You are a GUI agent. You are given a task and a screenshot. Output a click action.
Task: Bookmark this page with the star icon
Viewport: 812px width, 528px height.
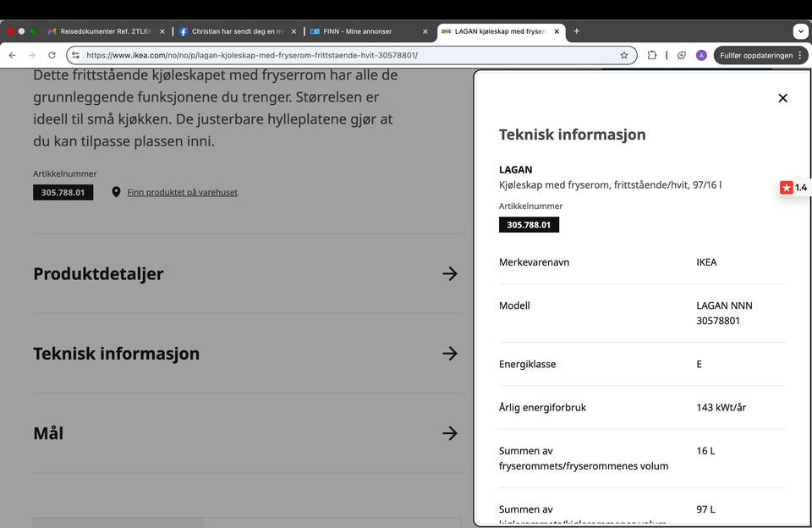[624, 55]
